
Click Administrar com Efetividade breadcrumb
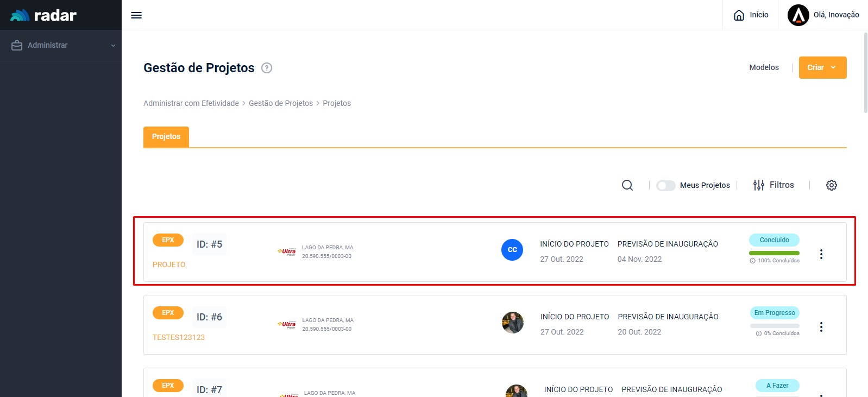pyautogui.click(x=191, y=103)
